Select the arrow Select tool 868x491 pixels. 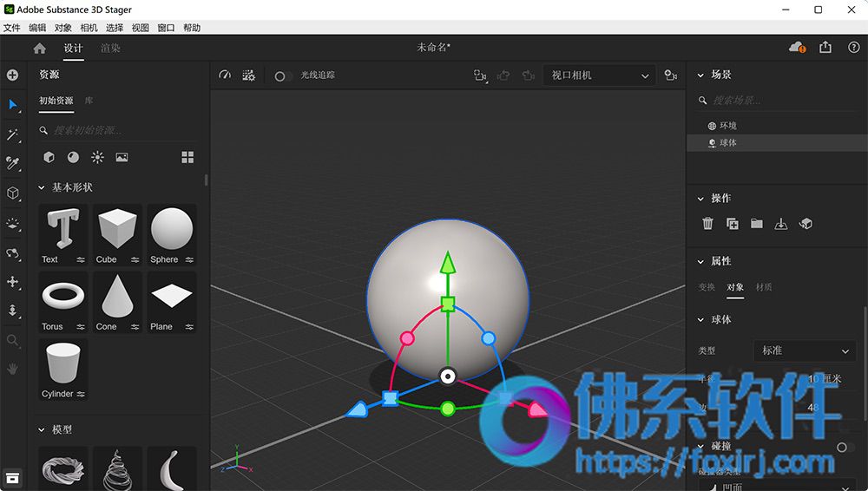point(13,105)
